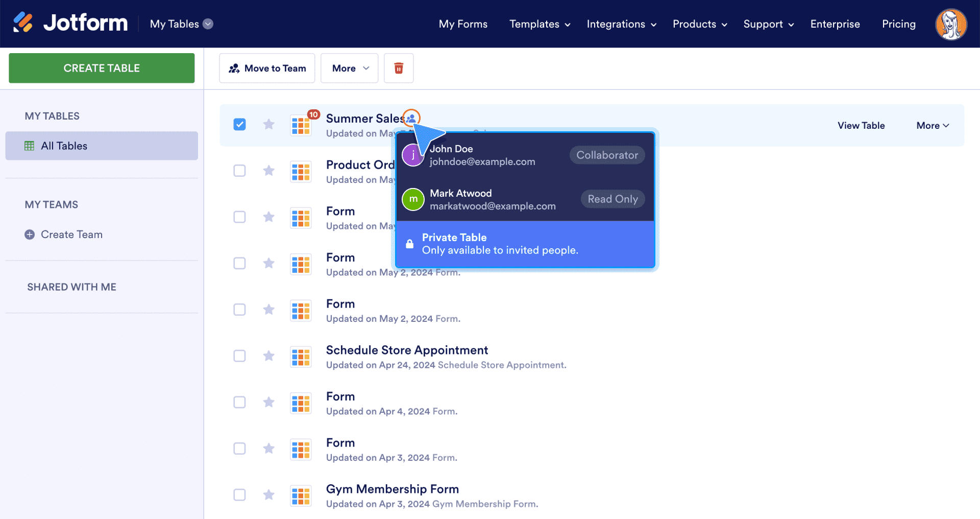The image size is (980, 519).
Task: Click the Move to Team button
Action: (267, 68)
